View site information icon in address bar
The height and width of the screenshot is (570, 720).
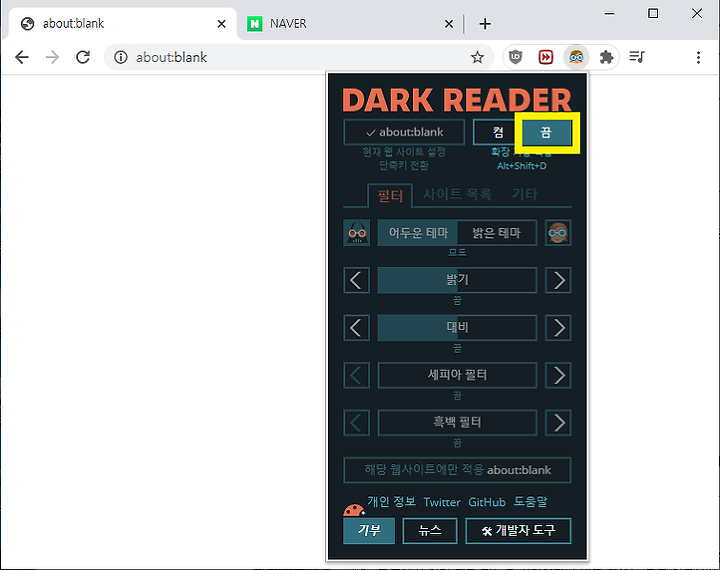[x=121, y=57]
